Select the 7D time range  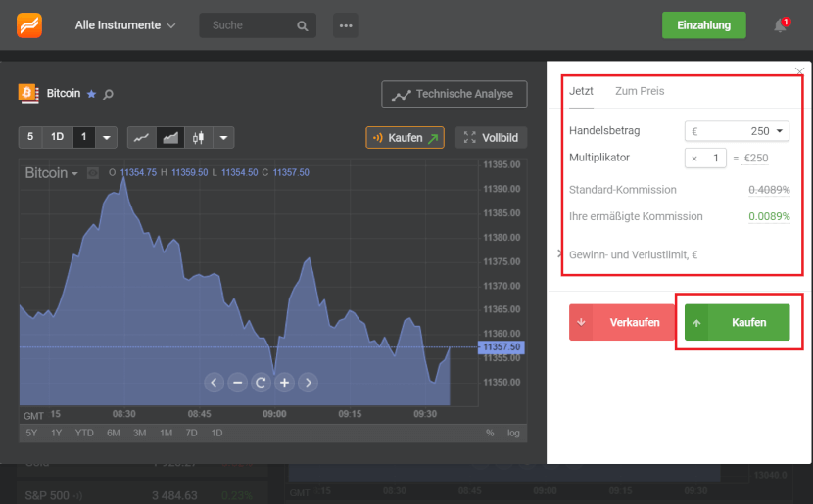(x=191, y=433)
